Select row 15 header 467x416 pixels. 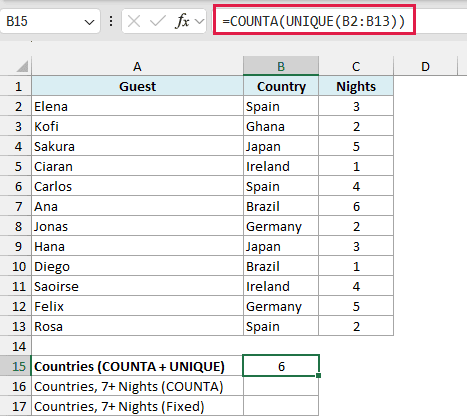[x=16, y=366]
